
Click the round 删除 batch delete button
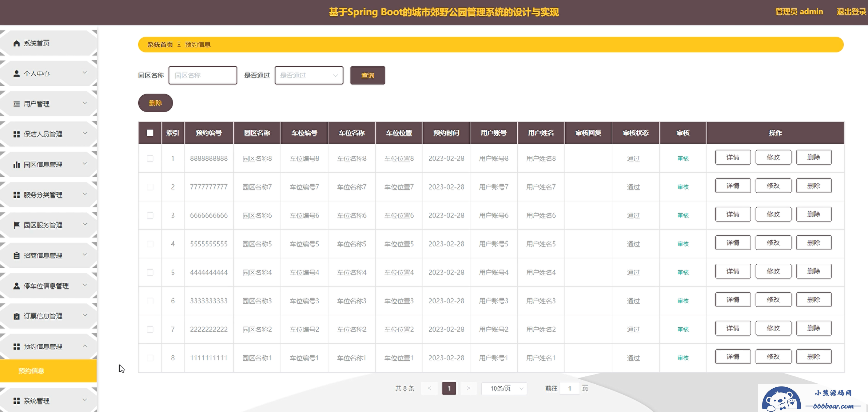(155, 103)
